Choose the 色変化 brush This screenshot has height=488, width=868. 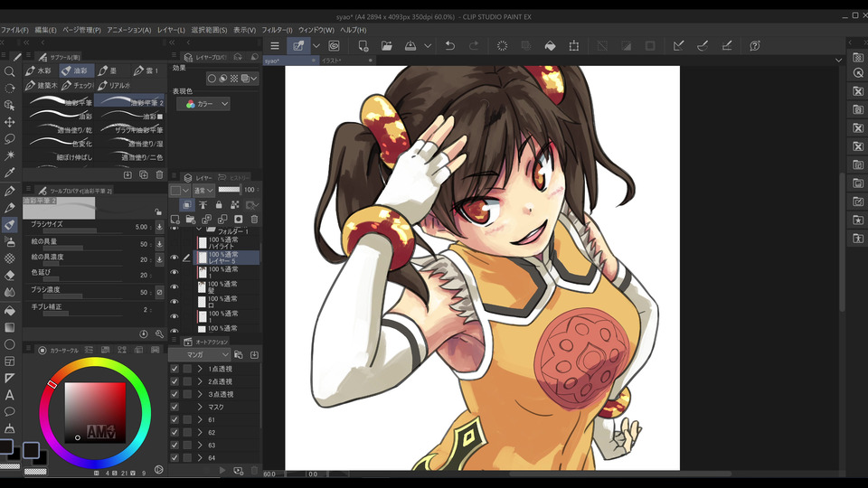(x=60, y=143)
